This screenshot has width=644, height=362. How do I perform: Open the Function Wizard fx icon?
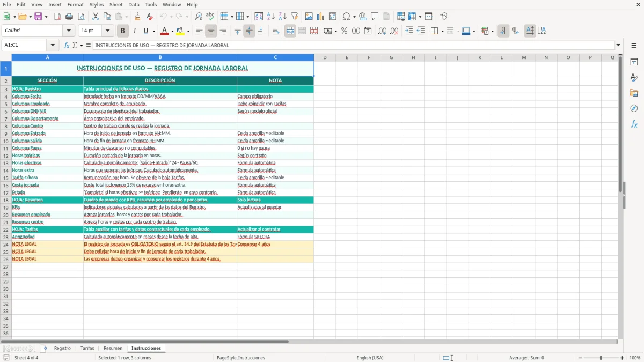pos(67,45)
